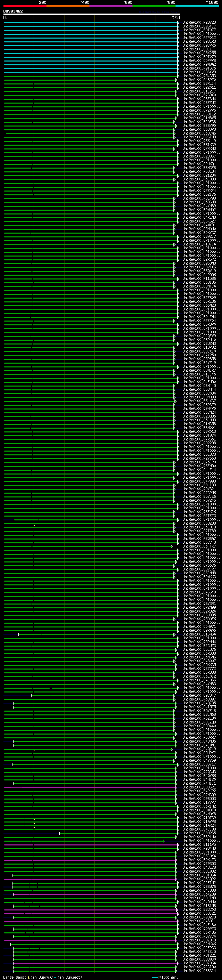Select hit label UniRef100_A9TG75
Viewport: 222px width, 980px height.
pos(199,68)
